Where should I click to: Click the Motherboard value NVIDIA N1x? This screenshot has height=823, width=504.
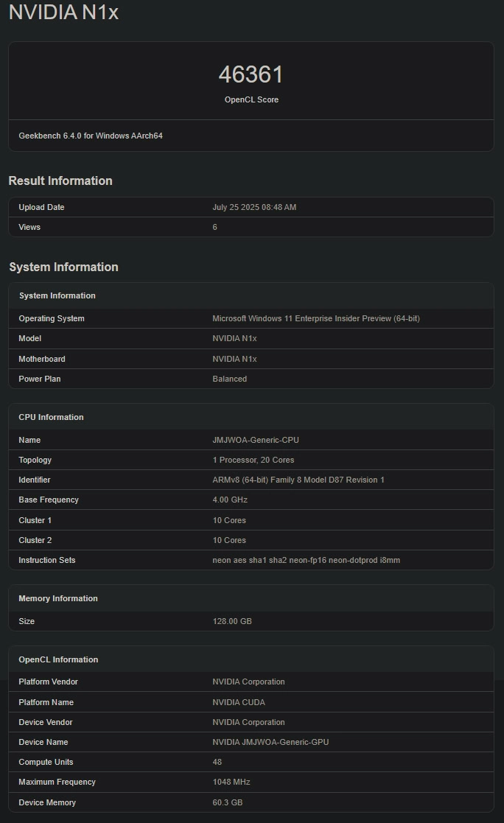click(234, 359)
